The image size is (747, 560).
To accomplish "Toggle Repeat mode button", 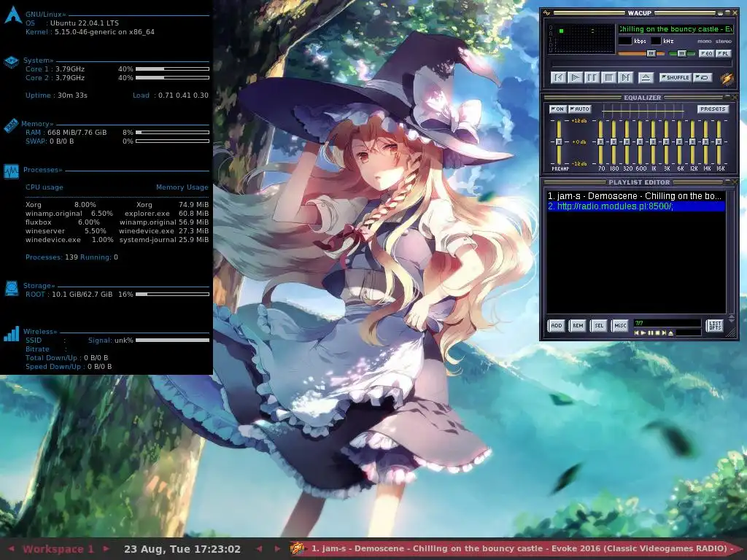I will [x=703, y=77].
